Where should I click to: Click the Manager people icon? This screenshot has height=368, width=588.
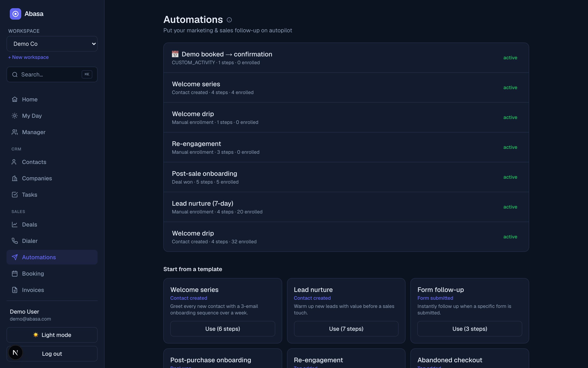click(14, 132)
